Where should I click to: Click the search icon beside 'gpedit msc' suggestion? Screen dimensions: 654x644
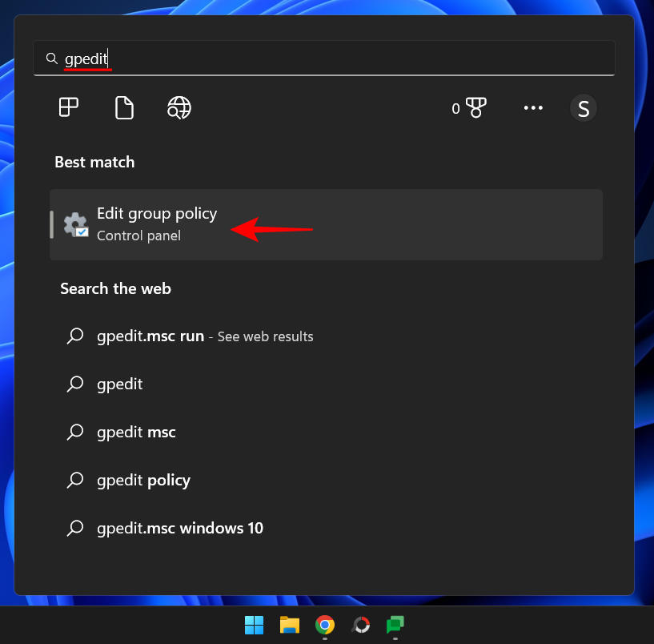[75, 432]
